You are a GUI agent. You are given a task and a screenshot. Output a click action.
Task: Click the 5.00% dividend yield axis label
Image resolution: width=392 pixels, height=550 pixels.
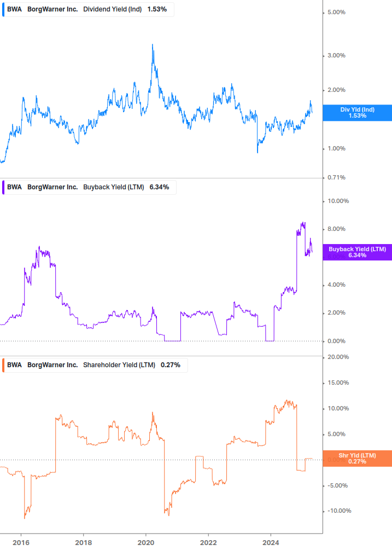point(336,12)
